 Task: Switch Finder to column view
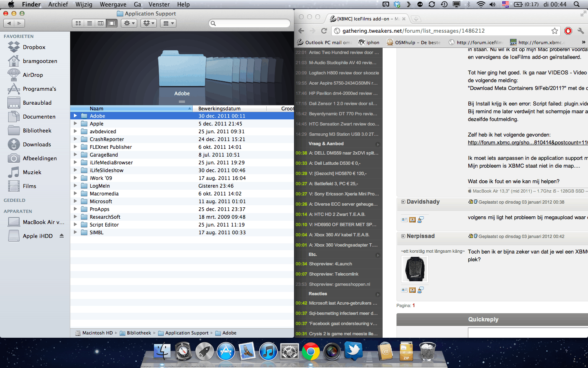(100, 23)
